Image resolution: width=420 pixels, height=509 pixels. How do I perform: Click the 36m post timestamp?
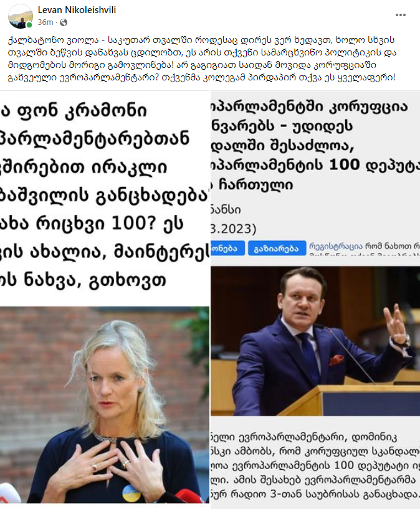45,22
